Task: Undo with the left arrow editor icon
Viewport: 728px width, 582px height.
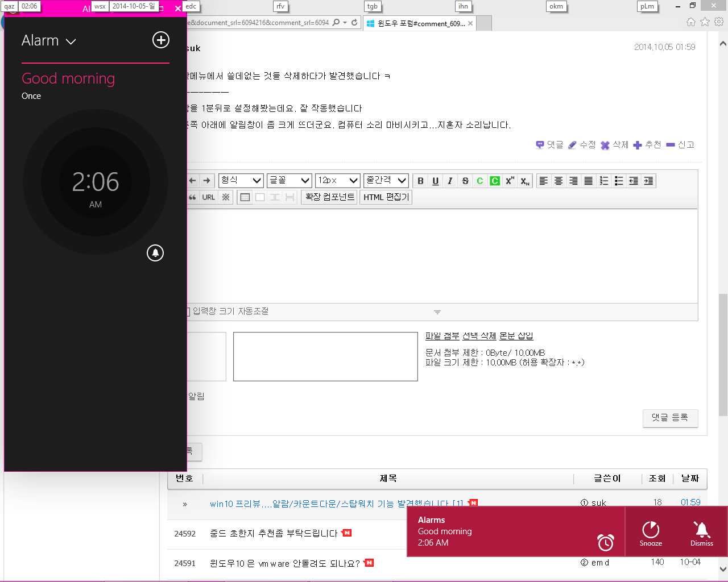Action: pos(192,181)
